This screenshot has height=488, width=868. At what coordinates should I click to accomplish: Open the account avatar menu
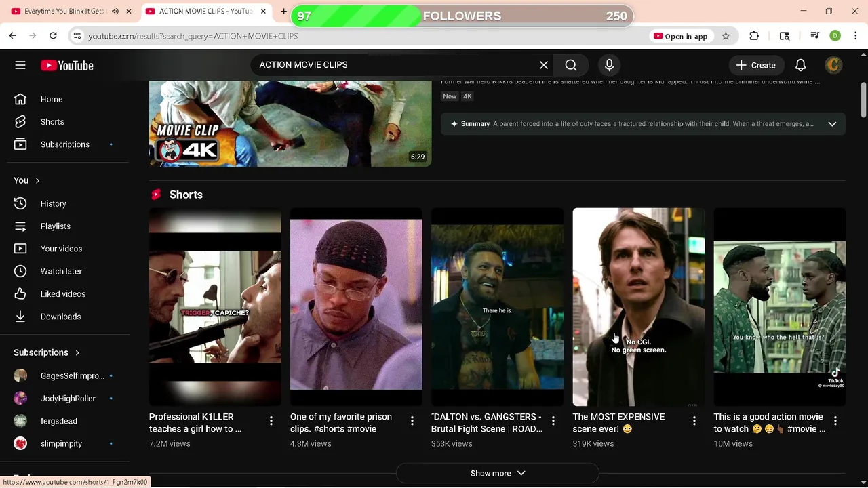click(833, 65)
